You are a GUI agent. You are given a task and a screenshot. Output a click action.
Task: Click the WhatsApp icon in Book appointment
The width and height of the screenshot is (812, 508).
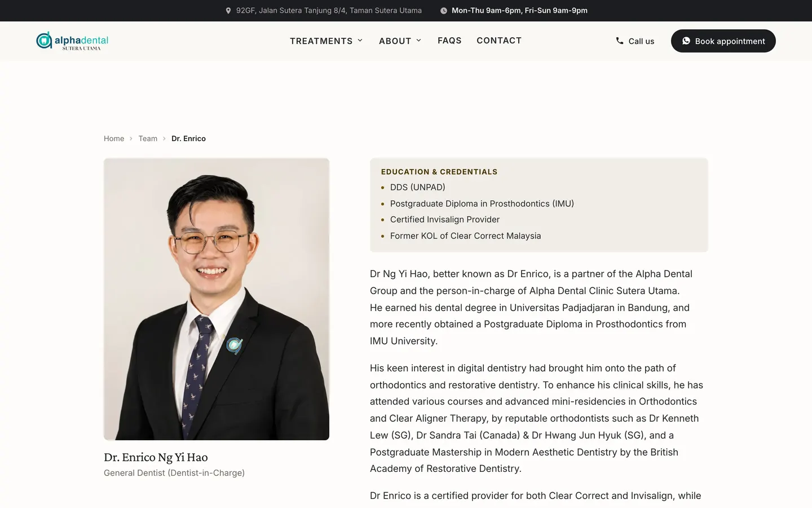coord(686,41)
